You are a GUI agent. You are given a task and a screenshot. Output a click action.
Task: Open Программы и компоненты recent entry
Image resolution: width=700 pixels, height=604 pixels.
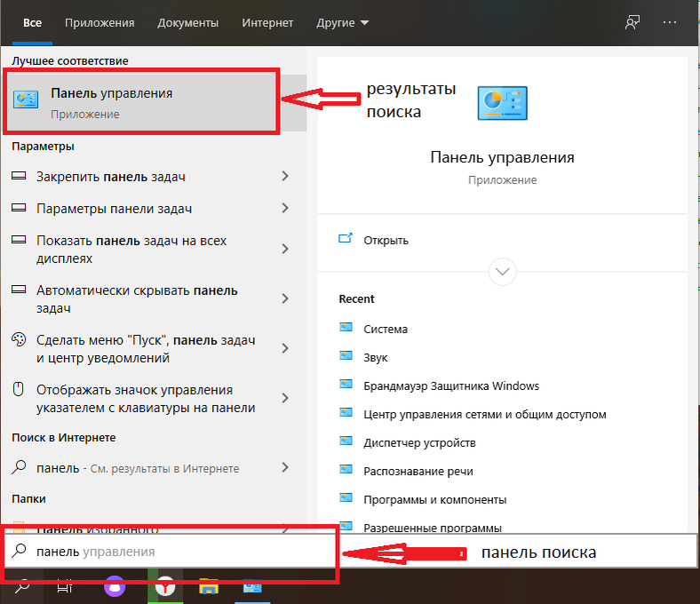pos(434,499)
